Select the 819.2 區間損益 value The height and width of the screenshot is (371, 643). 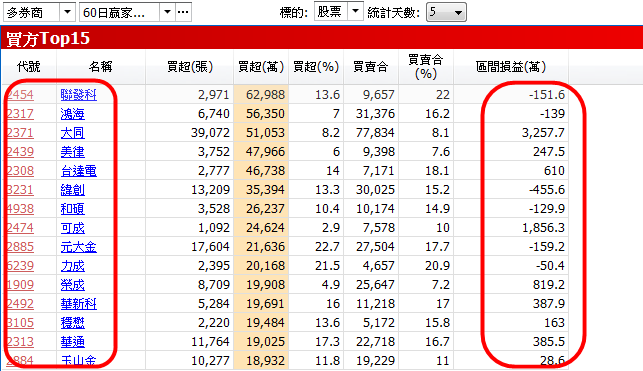[x=549, y=285]
